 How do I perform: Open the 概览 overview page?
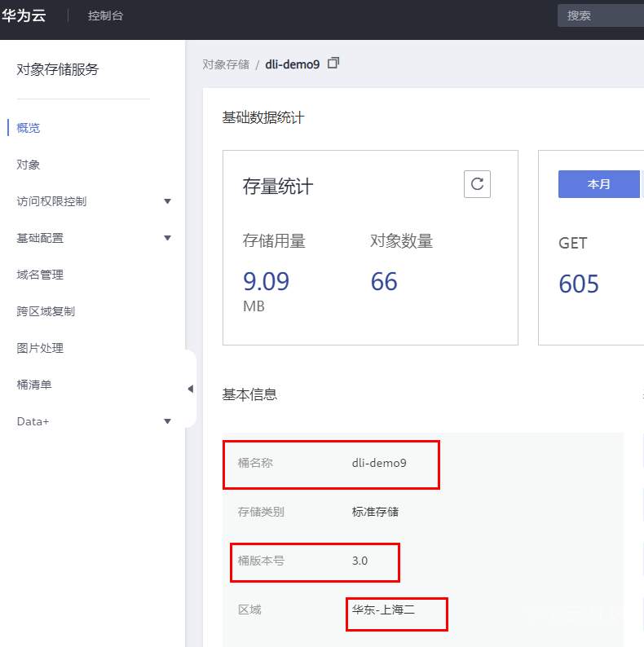(28, 128)
